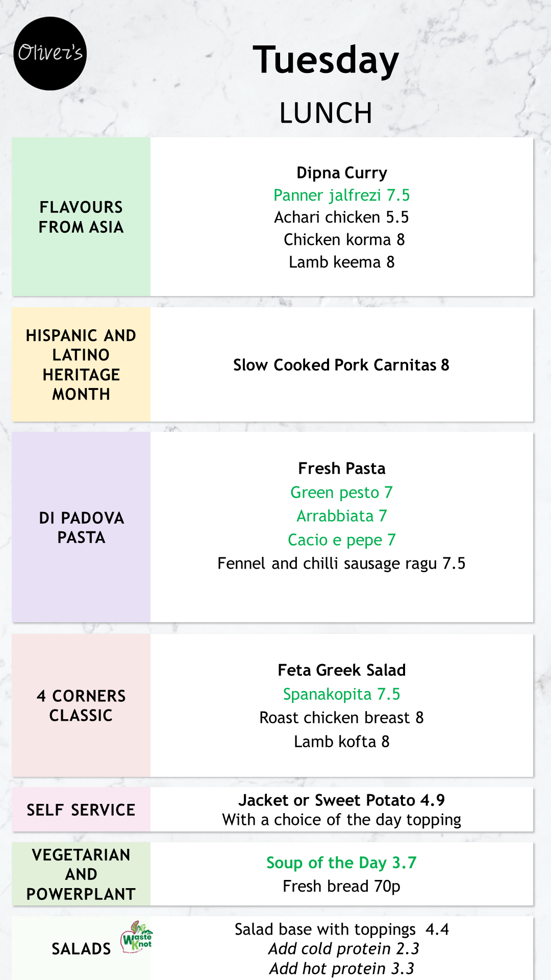This screenshot has height=980, width=551.
Task: Click Spanakopita 7.5 under Feta Greek Salad
Action: (341, 694)
